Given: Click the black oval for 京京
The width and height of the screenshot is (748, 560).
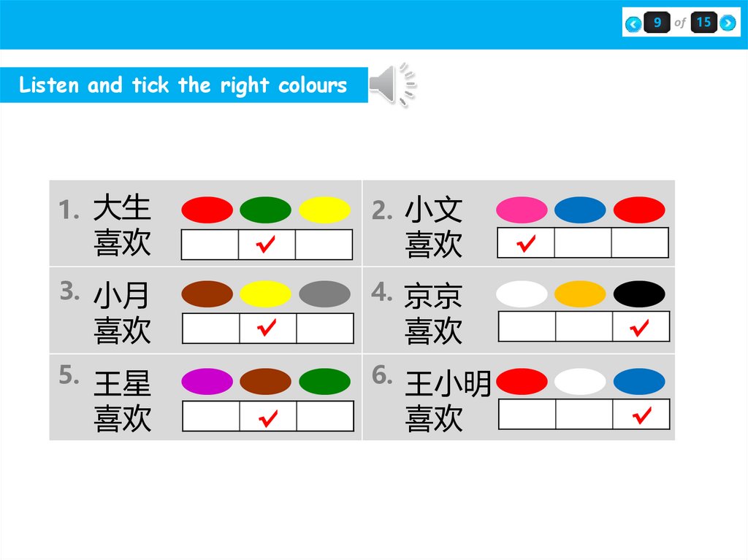Looking at the screenshot, I should click(x=639, y=294).
